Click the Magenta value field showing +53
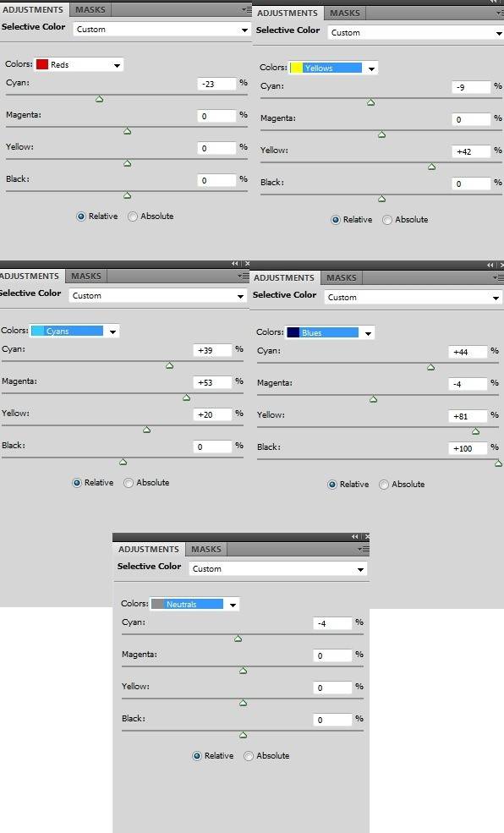This screenshot has width=504, height=833. pos(212,382)
